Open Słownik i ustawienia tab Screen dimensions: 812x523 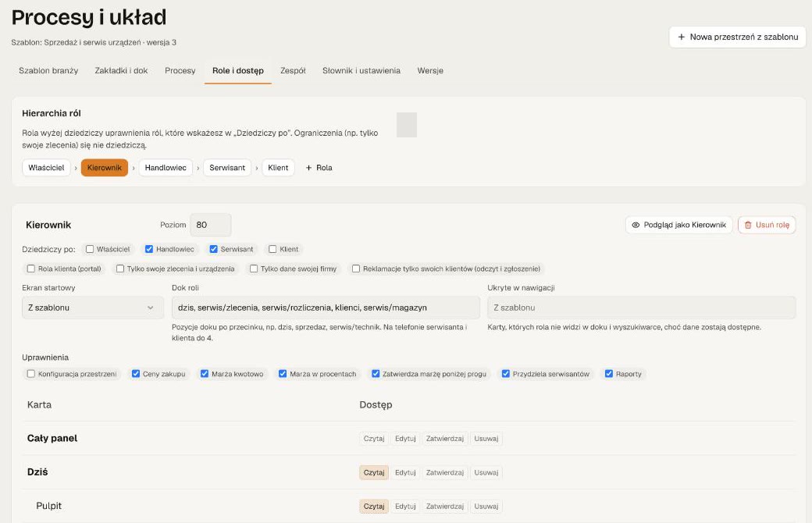pos(361,70)
